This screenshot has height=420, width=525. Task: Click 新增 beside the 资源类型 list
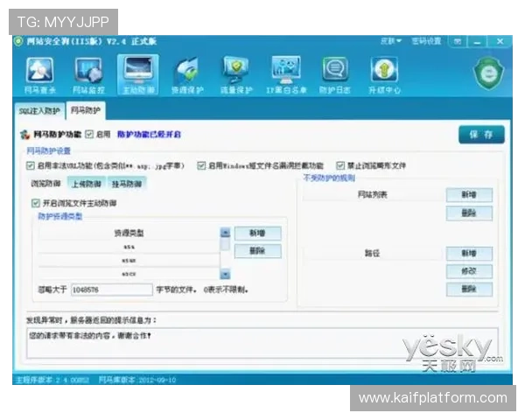pyautogui.click(x=257, y=233)
